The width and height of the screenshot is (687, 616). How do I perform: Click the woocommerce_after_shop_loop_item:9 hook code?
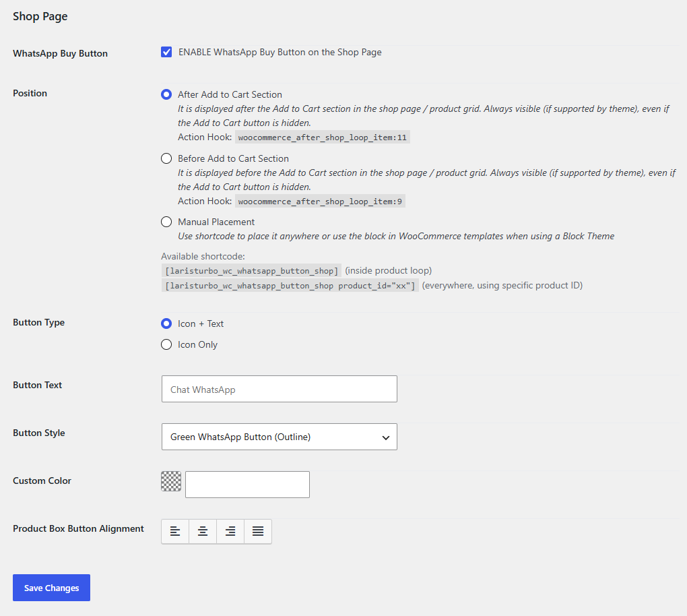321,202
